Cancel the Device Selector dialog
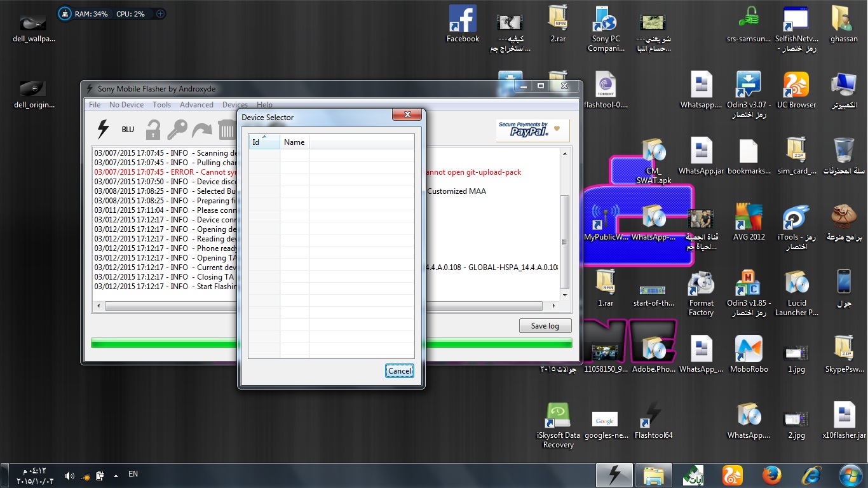 [400, 371]
